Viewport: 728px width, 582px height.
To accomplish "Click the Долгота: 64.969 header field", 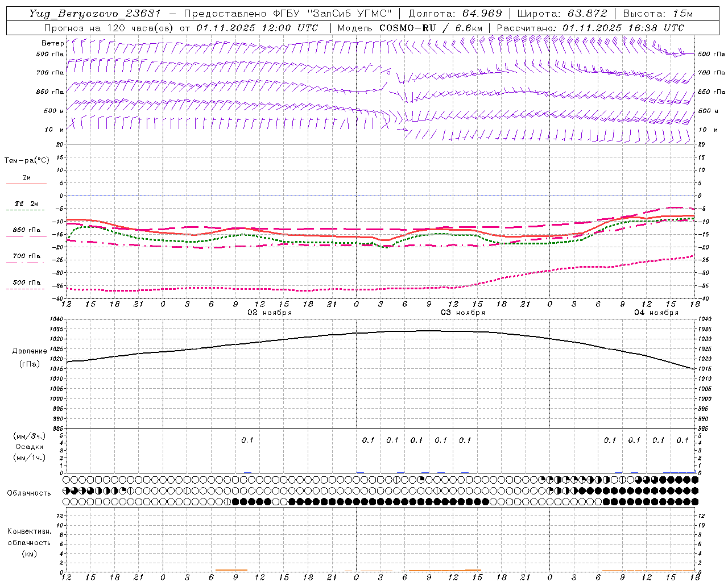I will (456, 14).
